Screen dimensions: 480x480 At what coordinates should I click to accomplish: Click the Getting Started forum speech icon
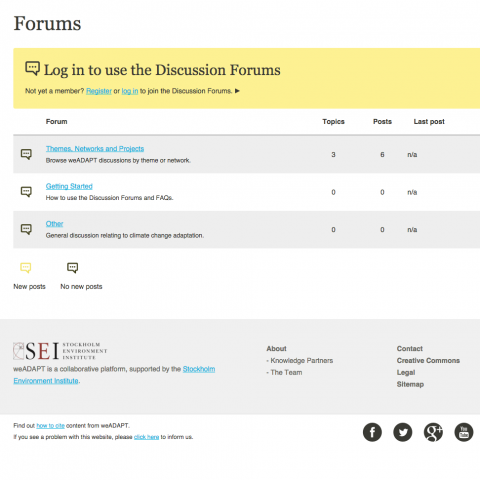(26, 192)
